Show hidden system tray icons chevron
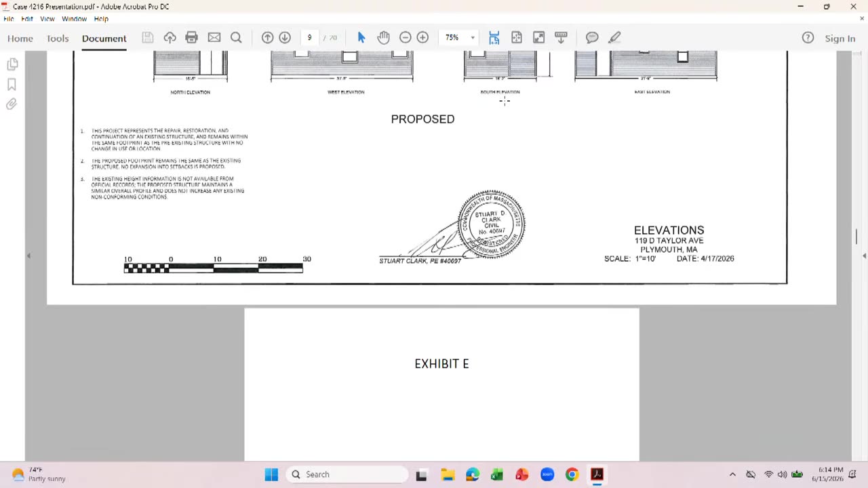This screenshot has width=868, height=488. point(732,474)
